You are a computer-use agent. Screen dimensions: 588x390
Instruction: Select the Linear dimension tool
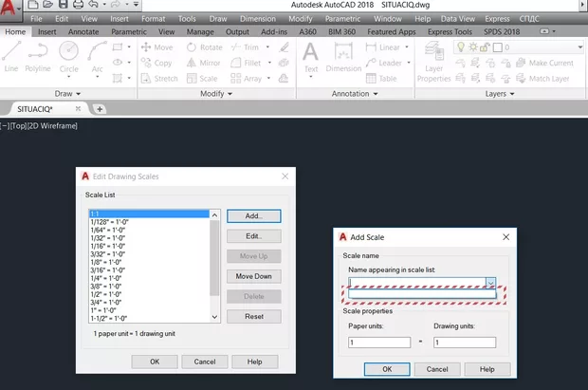[x=382, y=47]
